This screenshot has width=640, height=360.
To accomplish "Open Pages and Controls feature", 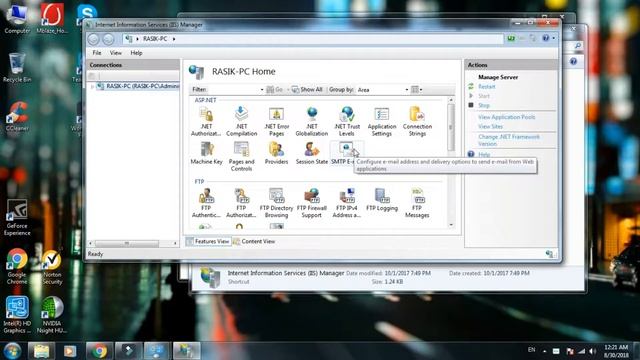I will tap(241, 156).
